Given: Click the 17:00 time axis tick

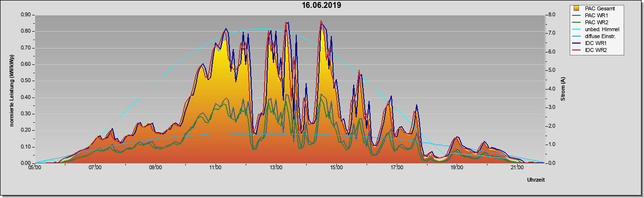Looking at the screenshot, I should (x=397, y=168).
